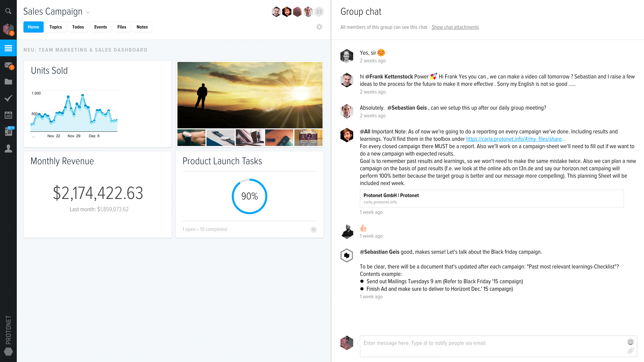
Task: Click Show chat attachments link
Action: [455, 27]
